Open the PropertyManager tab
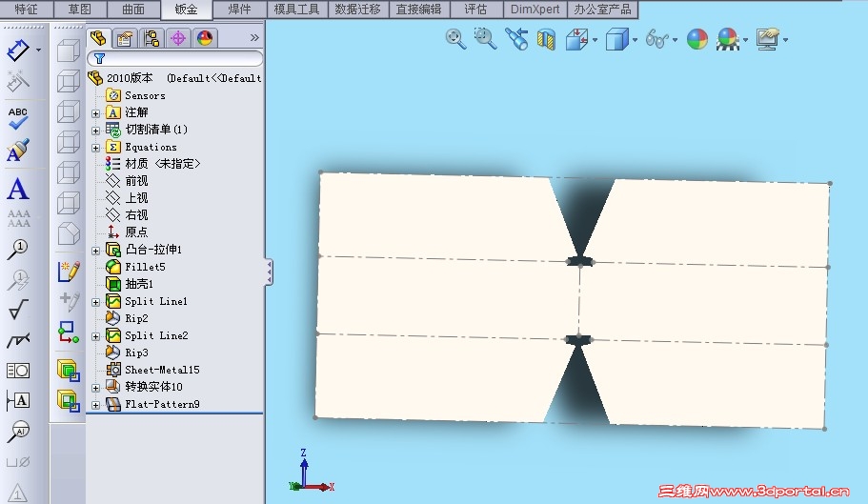The width and height of the screenshot is (868, 504). pyautogui.click(x=125, y=38)
